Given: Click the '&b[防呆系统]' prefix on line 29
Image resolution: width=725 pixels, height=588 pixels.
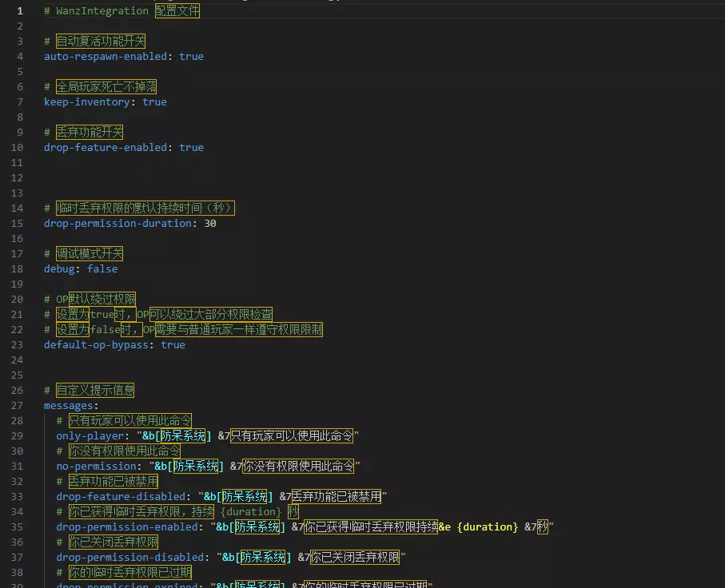Looking at the screenshot, I should point(177,436).
